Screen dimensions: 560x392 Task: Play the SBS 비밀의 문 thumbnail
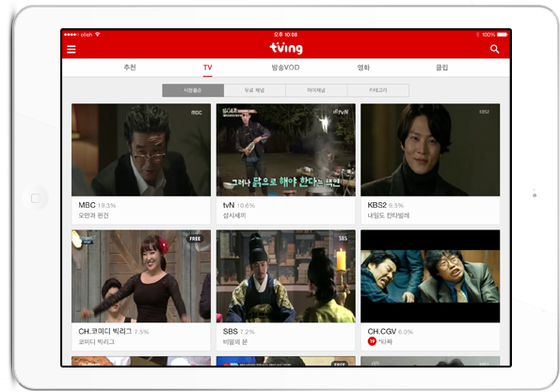[x=286, y=276]
